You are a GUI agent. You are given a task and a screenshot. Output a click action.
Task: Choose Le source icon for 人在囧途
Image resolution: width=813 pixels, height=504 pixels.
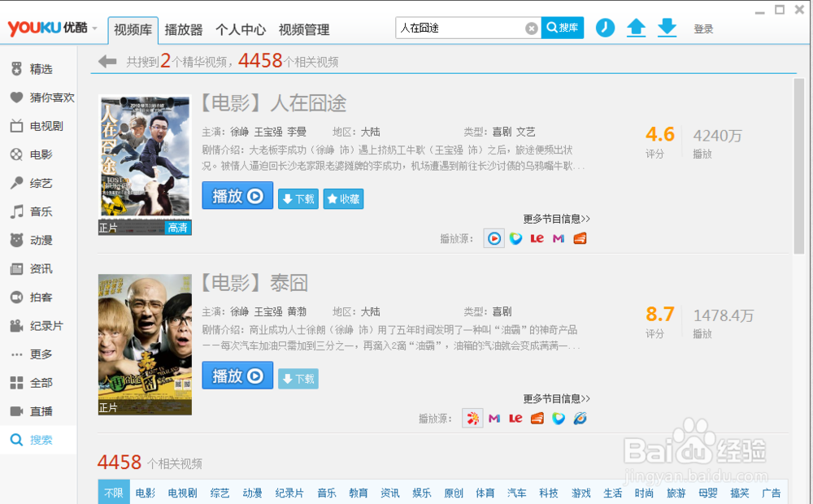coord(537,238)
